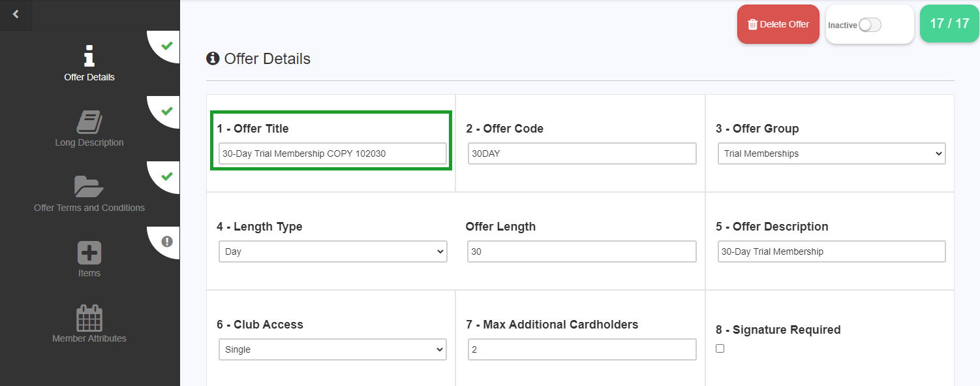Click the trash icon on Delete Offer
Image resolution: width=980 pixels, height=386 pixels.
752,25
